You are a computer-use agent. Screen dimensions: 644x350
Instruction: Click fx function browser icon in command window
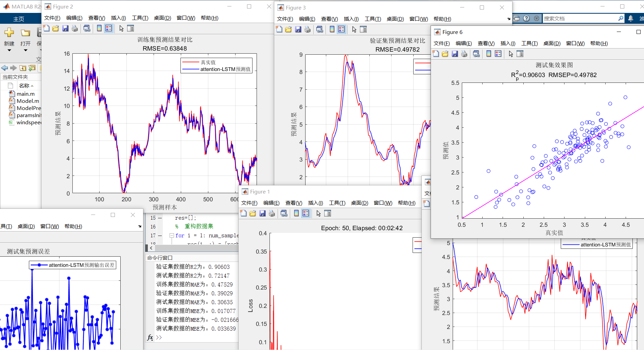[x=150, y=337]
